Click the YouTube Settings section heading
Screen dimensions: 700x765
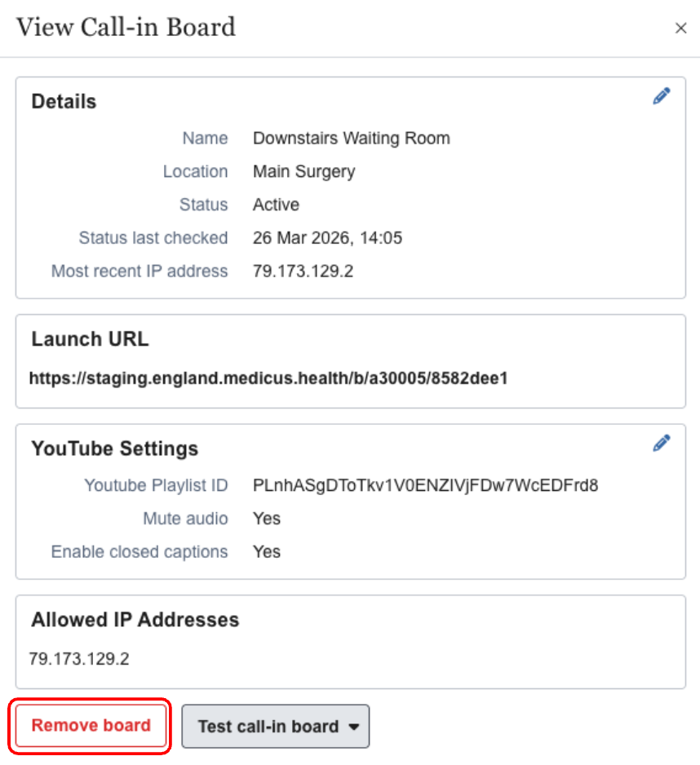(114, 449)
